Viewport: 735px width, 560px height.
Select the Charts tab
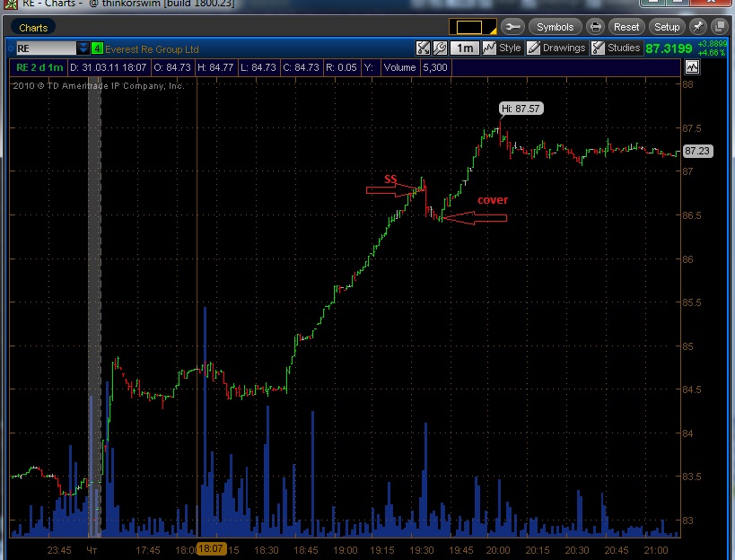click(33, 28)
